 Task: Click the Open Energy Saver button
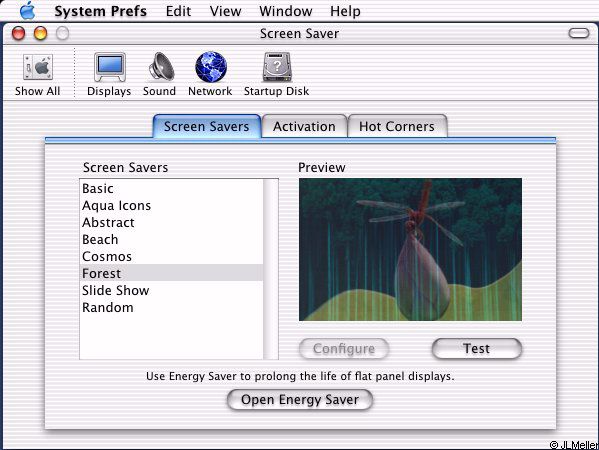[x=300, y=400]
